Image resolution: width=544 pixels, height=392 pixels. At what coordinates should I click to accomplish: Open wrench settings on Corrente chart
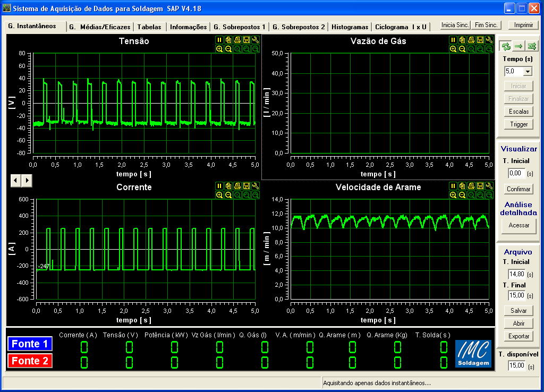[256, 186]
